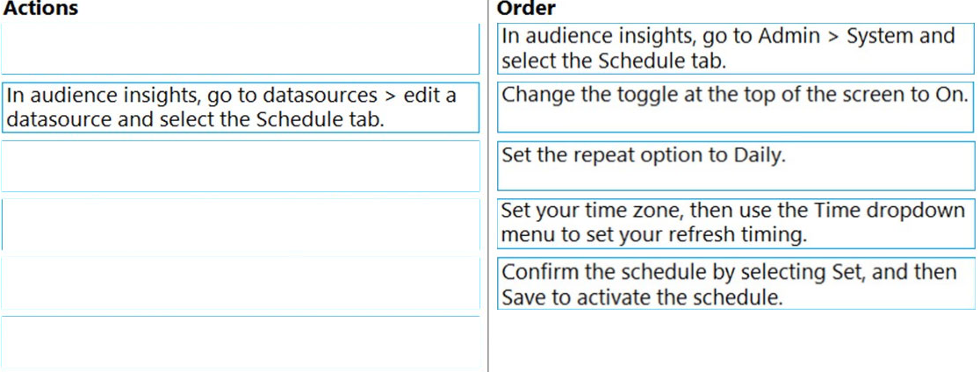Click the last empty box in the Actions list
The width and height of the screenshot is (980, 372).
tap(240, 342)
